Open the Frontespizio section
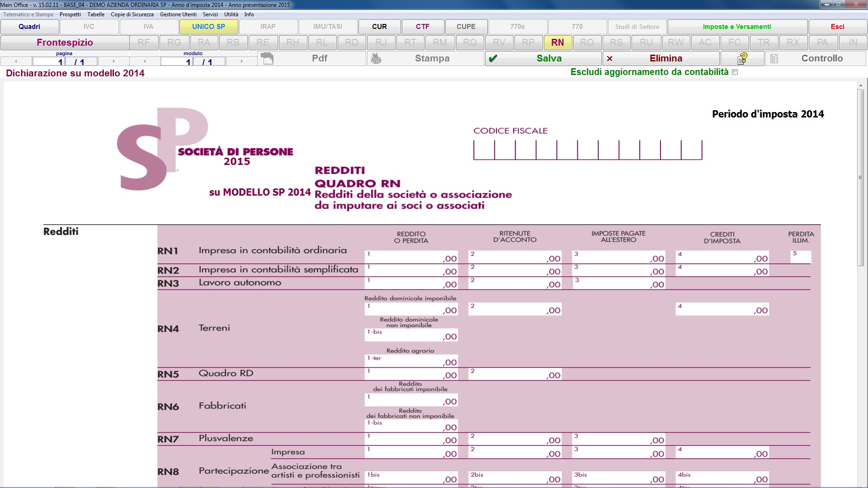The height and width of the screenshot is (488, 868). [65, 42]
